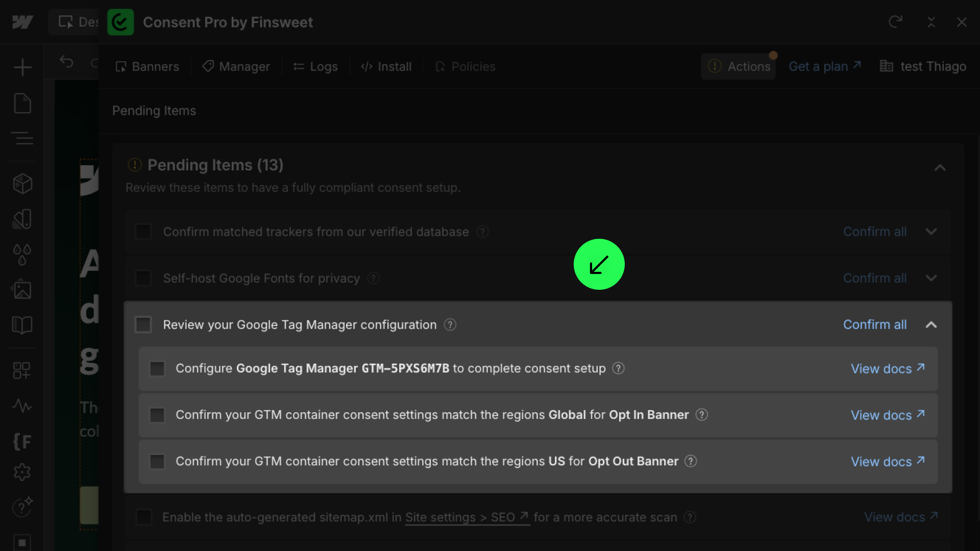This screenshot has width=980, height=551.
Task: Click the refresh icon in app header
Action: (895, 22)
